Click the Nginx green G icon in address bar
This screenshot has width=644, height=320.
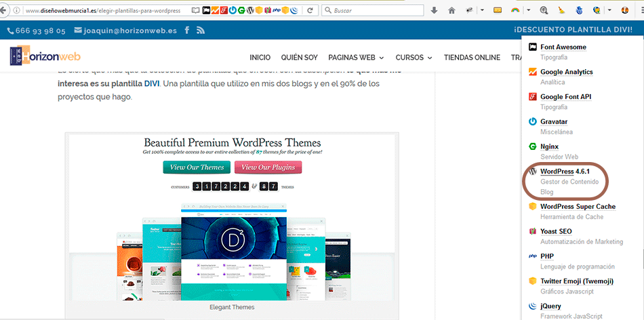pos(241,10)
